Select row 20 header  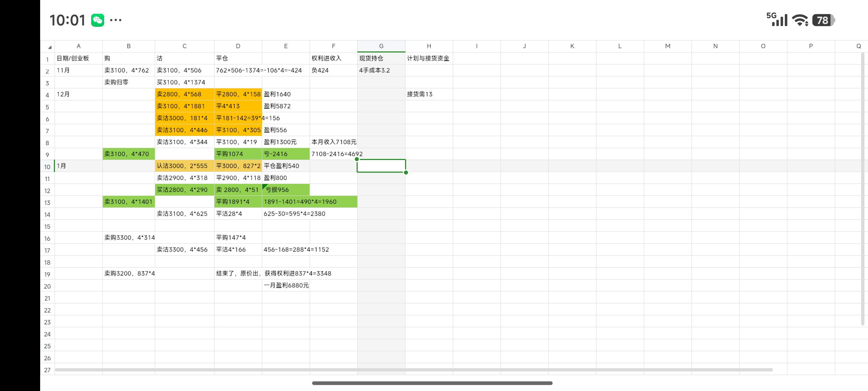47,286
